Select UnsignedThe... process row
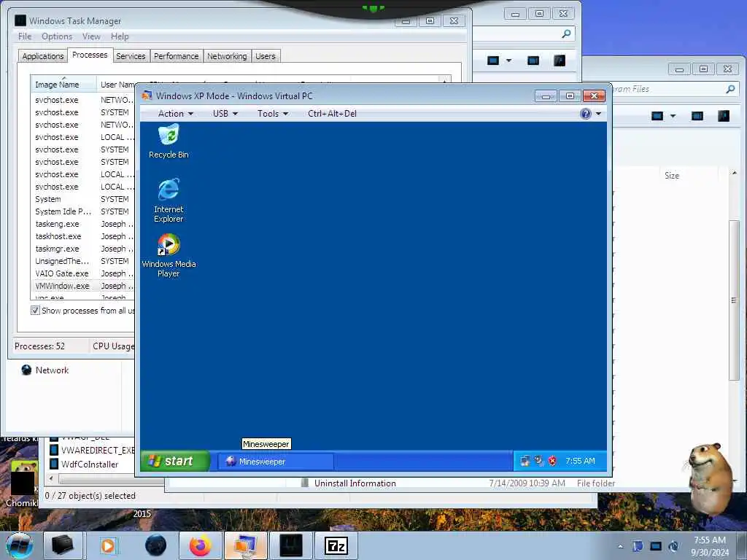The width and height of the screenshot is (747, 560). 83,261
